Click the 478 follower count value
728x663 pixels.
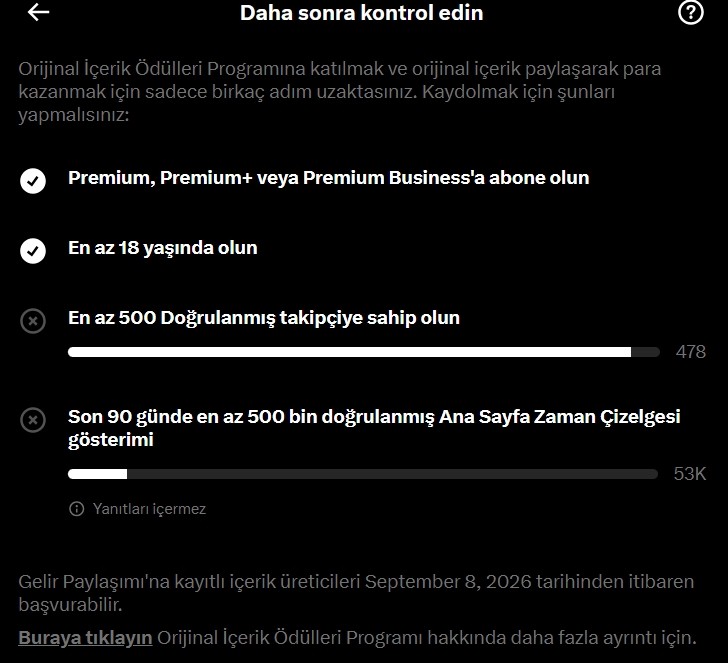pos(691,352)
